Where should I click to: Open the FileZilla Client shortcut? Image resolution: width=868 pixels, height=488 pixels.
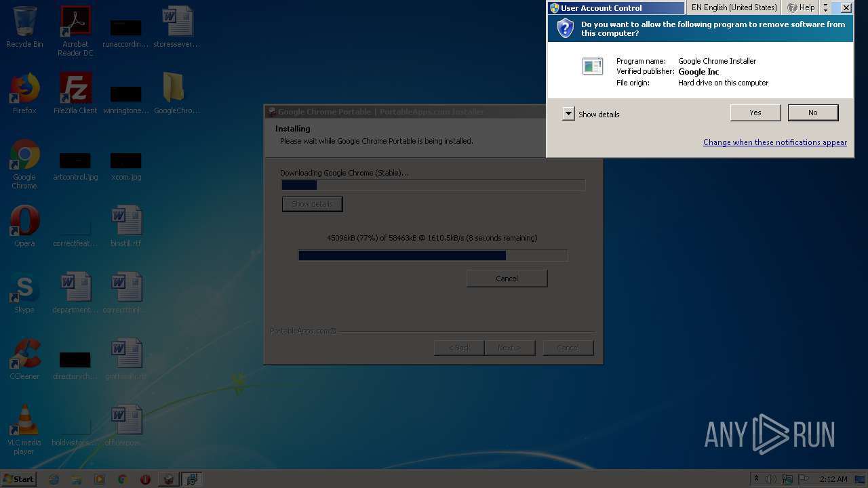pos(75,94)
